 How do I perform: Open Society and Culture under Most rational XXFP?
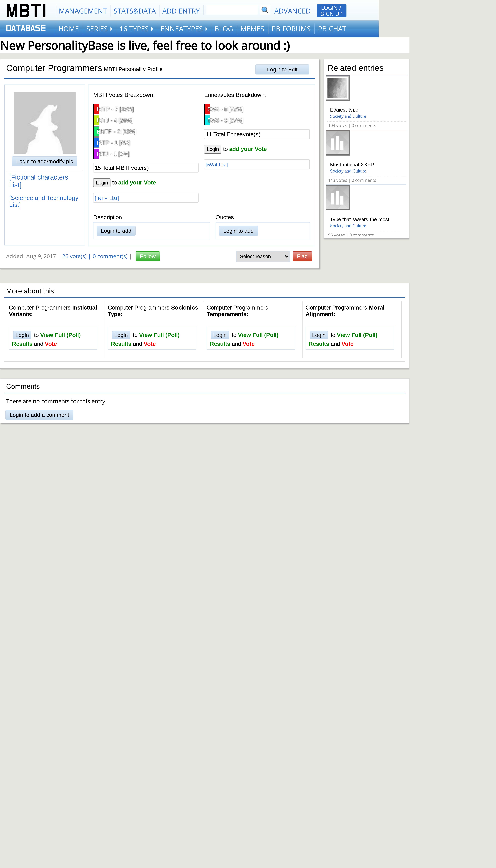(348, 171)
